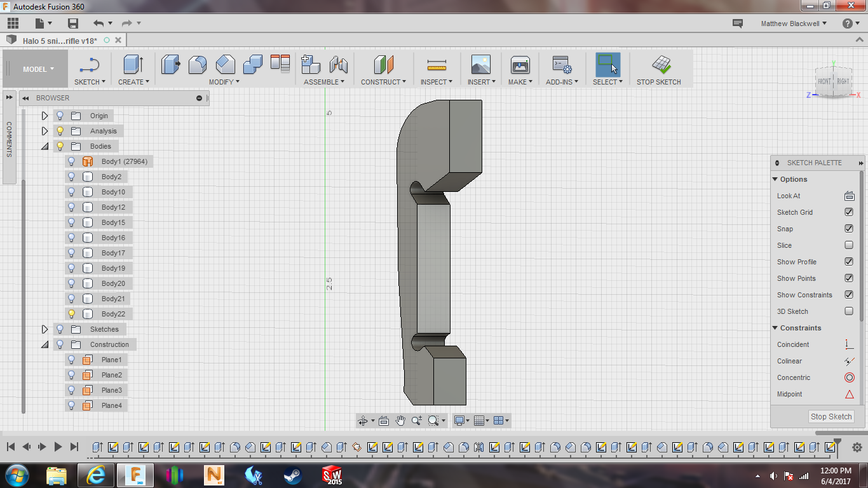The image size is (868, 488).
Task: Expand the Sketches folder
Action: [44, 329]
